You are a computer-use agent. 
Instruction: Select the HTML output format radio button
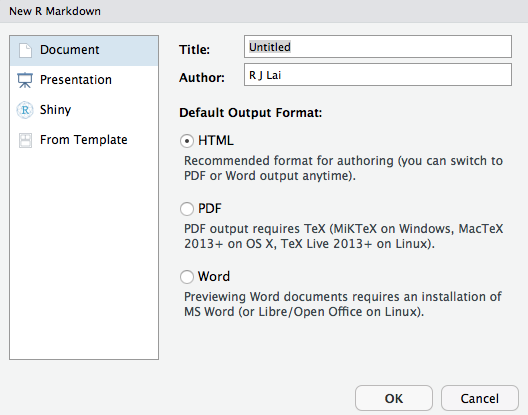click(x=187, y=141)
